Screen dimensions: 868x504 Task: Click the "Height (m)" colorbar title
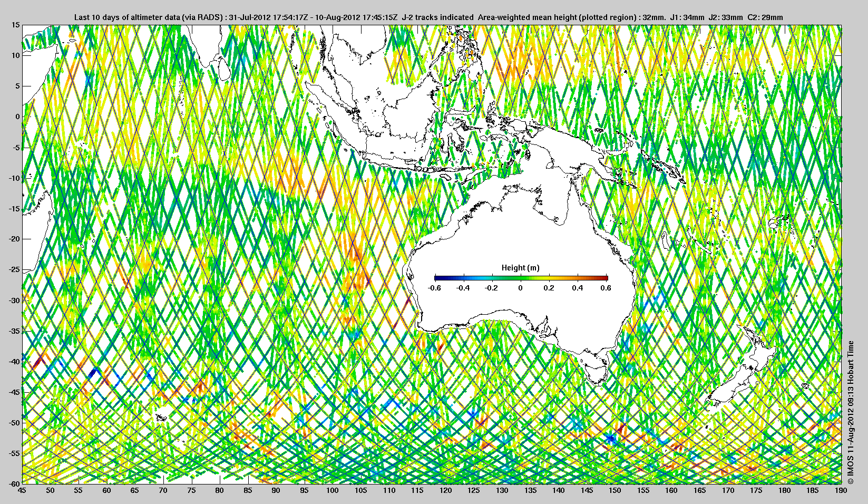click(520, 268)
